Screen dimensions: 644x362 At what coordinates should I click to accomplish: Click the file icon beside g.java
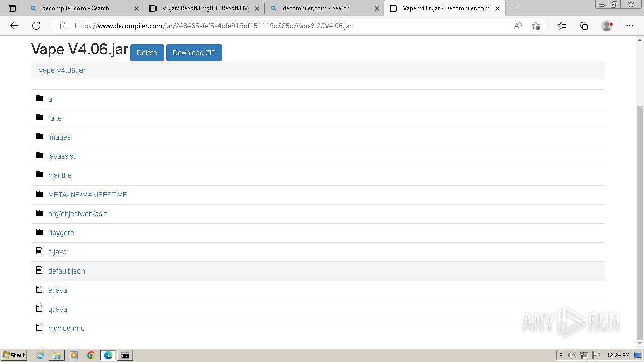point(40,308)
